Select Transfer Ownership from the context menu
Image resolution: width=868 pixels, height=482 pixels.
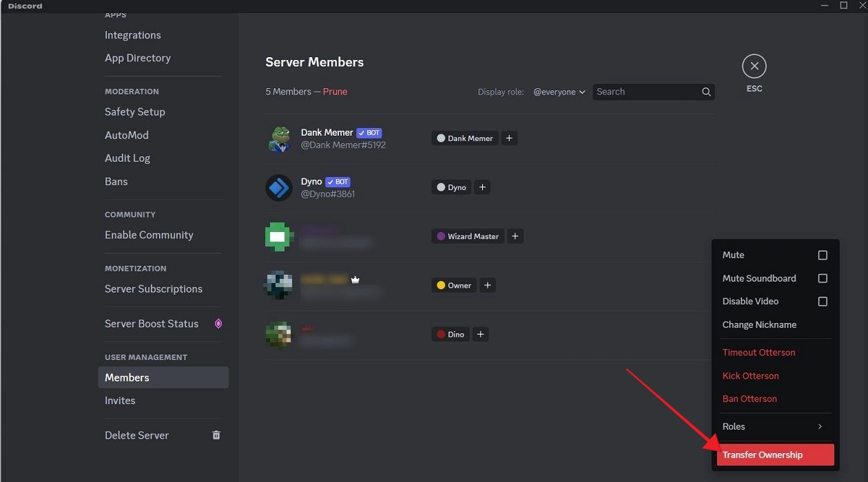click(763, 454)
